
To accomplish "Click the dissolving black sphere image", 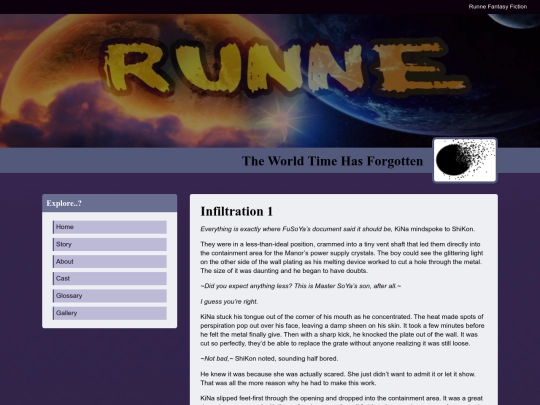I will 465,160.
